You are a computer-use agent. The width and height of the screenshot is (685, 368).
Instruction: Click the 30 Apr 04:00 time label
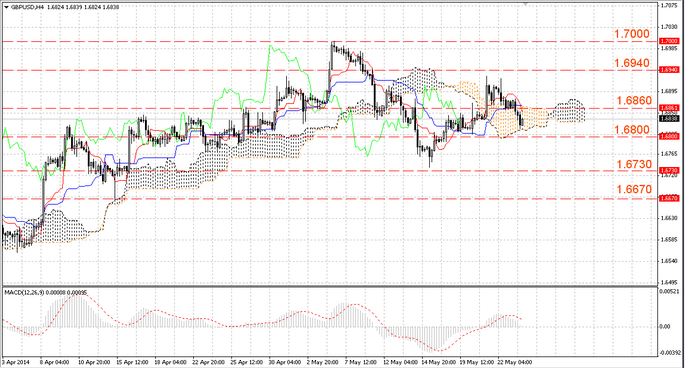click(284, 362)
